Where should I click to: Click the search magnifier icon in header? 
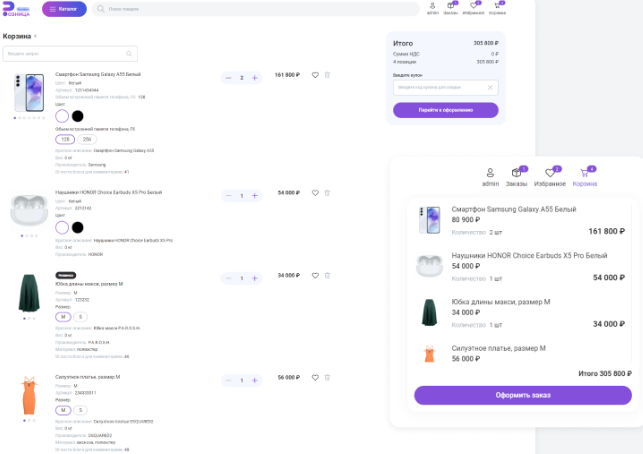100,9
